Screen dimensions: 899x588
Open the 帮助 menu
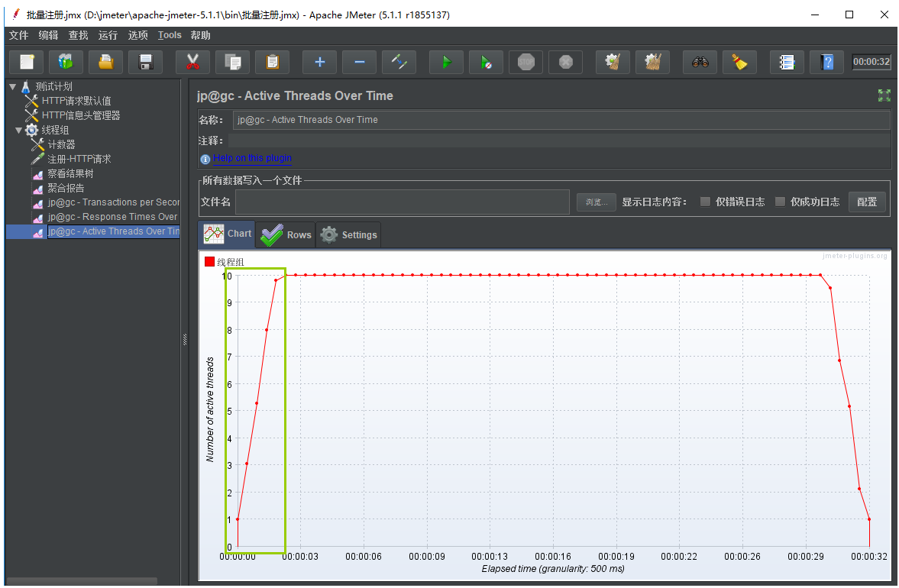[x=201, y=36]
